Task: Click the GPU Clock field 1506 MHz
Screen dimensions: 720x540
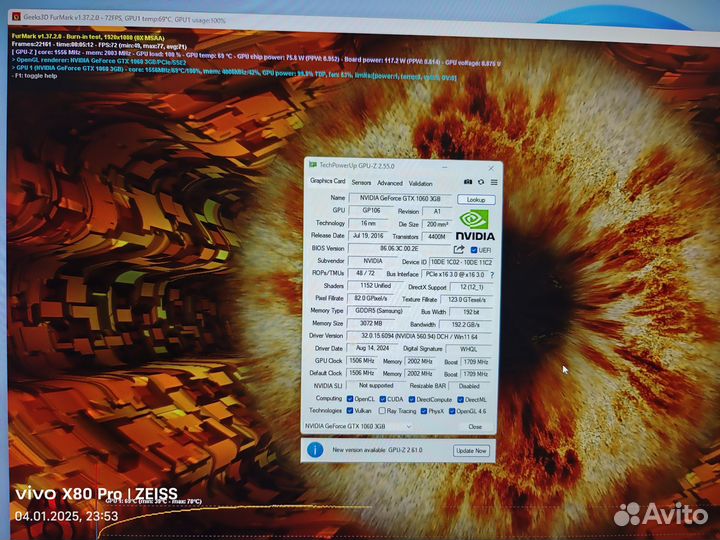Action: pyautogui.click(x=361, y=361)
